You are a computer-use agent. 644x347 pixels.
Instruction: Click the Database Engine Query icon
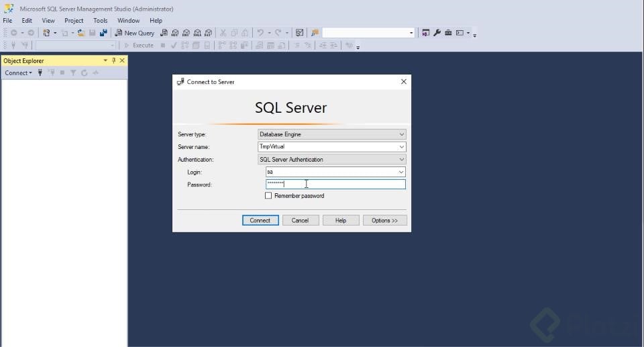(164, 33)
